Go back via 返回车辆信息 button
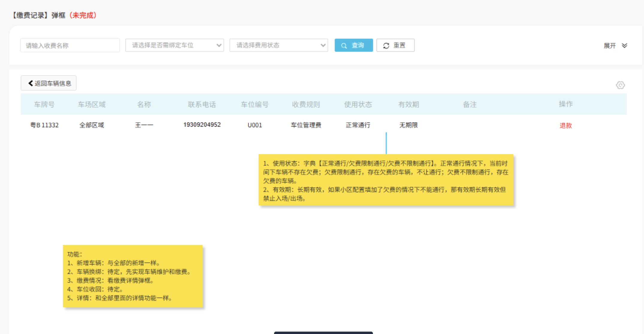Screen dimensions: 644x334 [x=49, y=83]
